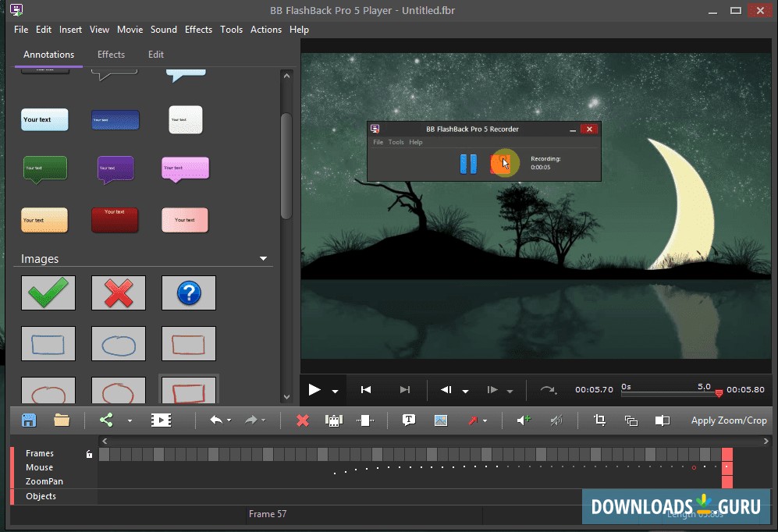Click the annotations scroll down arrow

click(286, 396)
